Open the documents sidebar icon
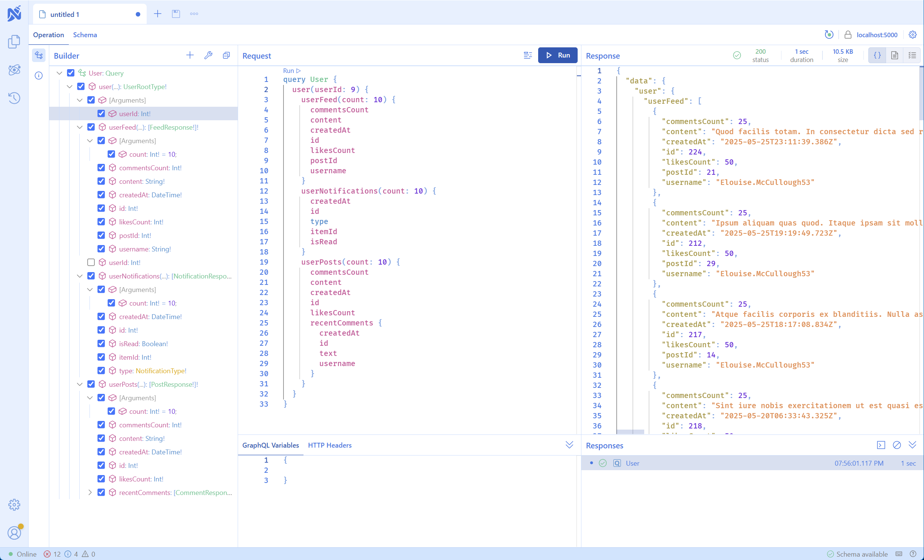 coord(14,42)
